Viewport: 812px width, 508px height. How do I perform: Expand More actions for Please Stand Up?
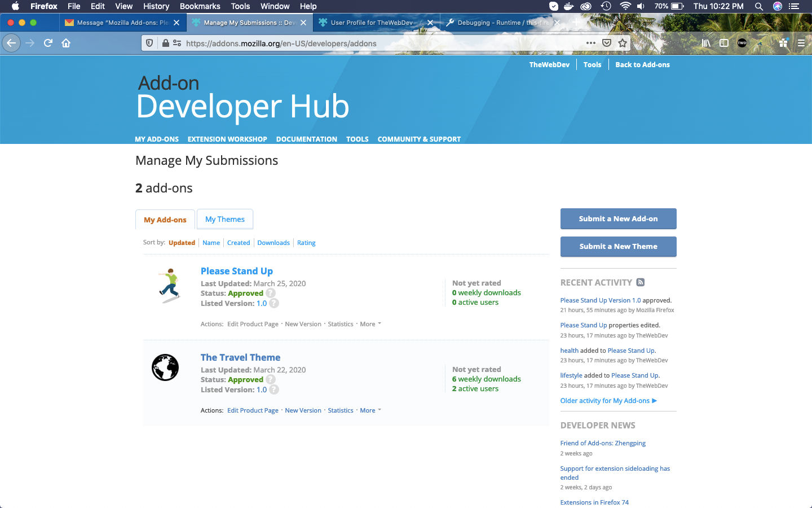click(370, 324)
